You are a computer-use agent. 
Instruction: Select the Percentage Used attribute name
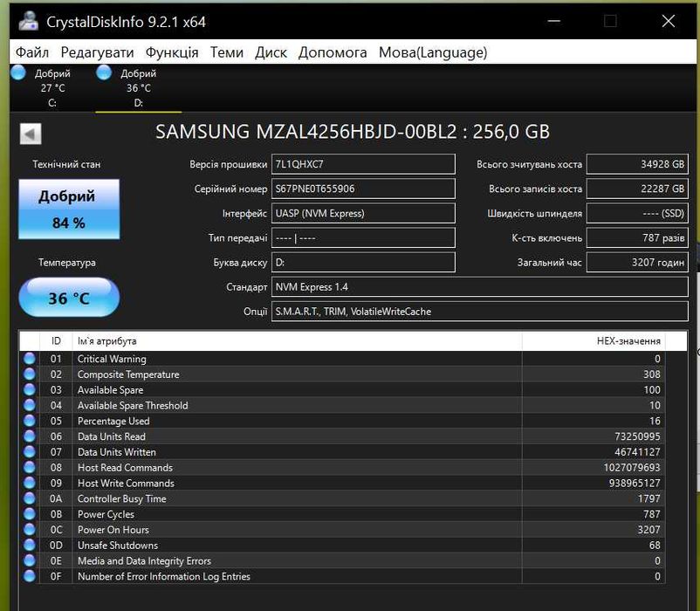(x=113, y=421)
